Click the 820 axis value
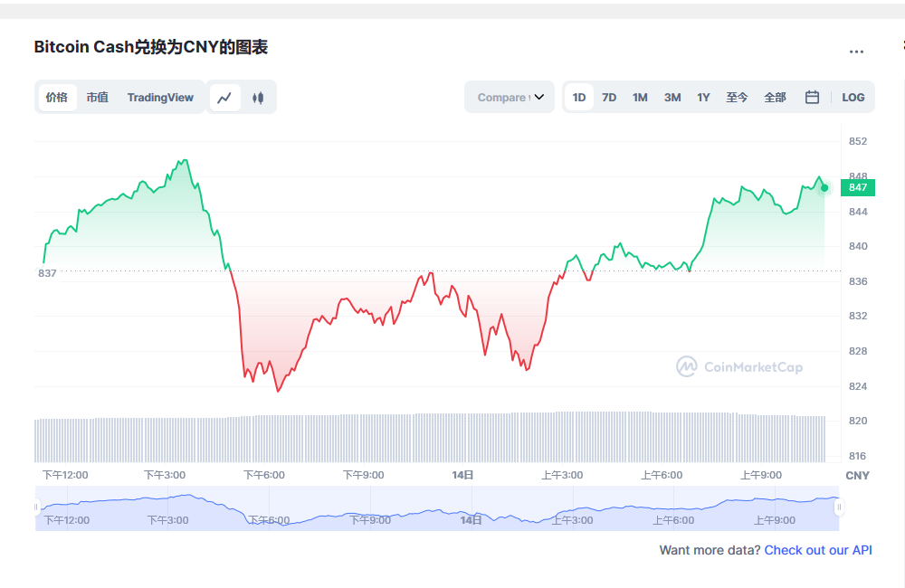The height and width of the screenshot is (588, 905). pos(858,422)
